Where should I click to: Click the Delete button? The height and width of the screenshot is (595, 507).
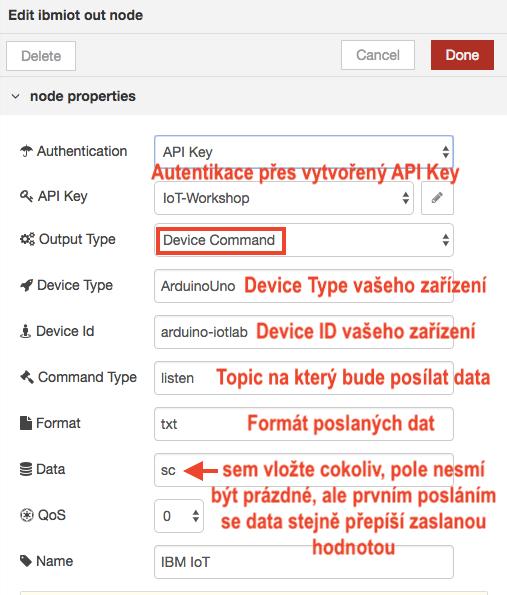click(41, 56)
